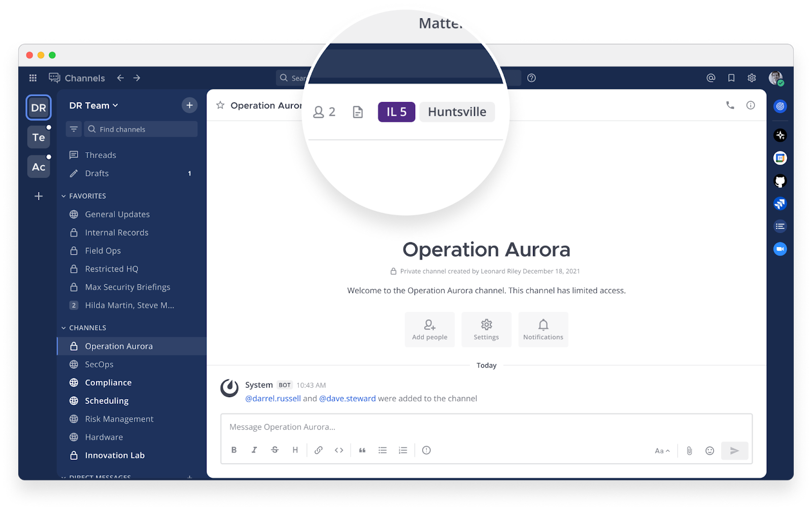
Task: Insert bulleted list
Action: 383,450
